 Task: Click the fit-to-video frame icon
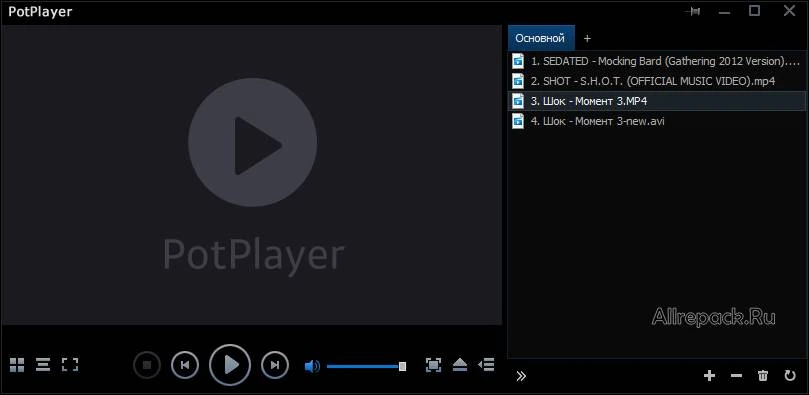[x=433, y=365]
